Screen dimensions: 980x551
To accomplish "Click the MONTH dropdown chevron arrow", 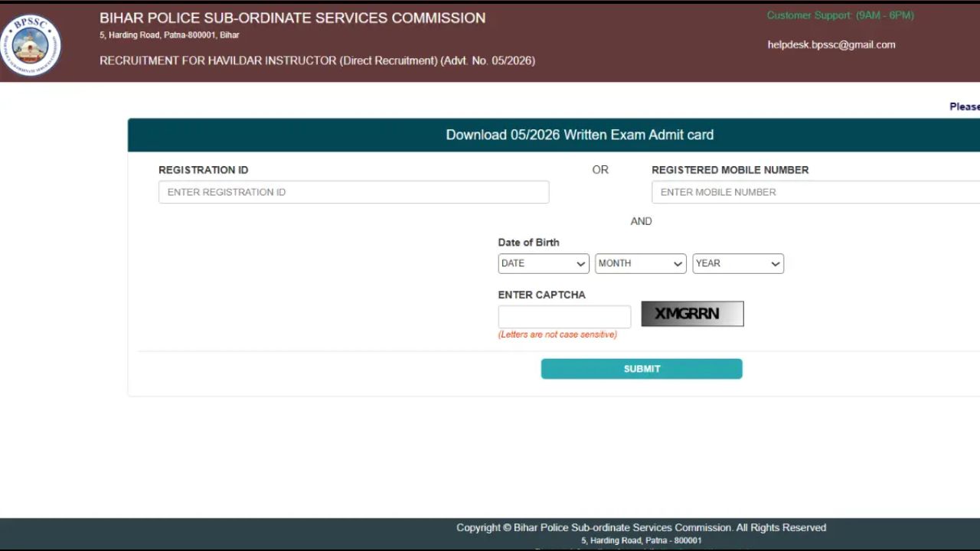I will pyautogui.click(x=678, y=264).
